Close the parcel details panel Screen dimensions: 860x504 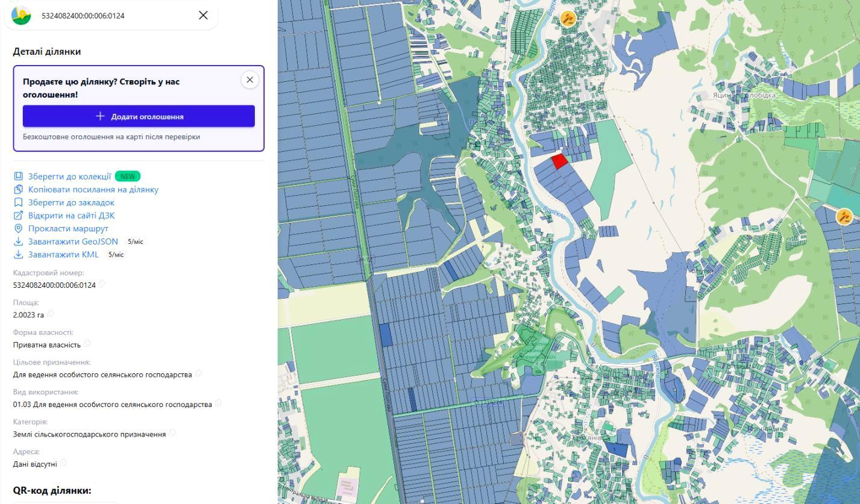tap(203, 15)
